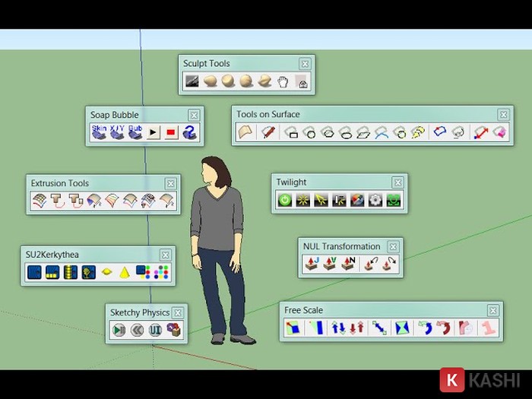Click the SU2Kerkythea tree icon
This screenshot has width=532, height=399.
click(89, 272)
